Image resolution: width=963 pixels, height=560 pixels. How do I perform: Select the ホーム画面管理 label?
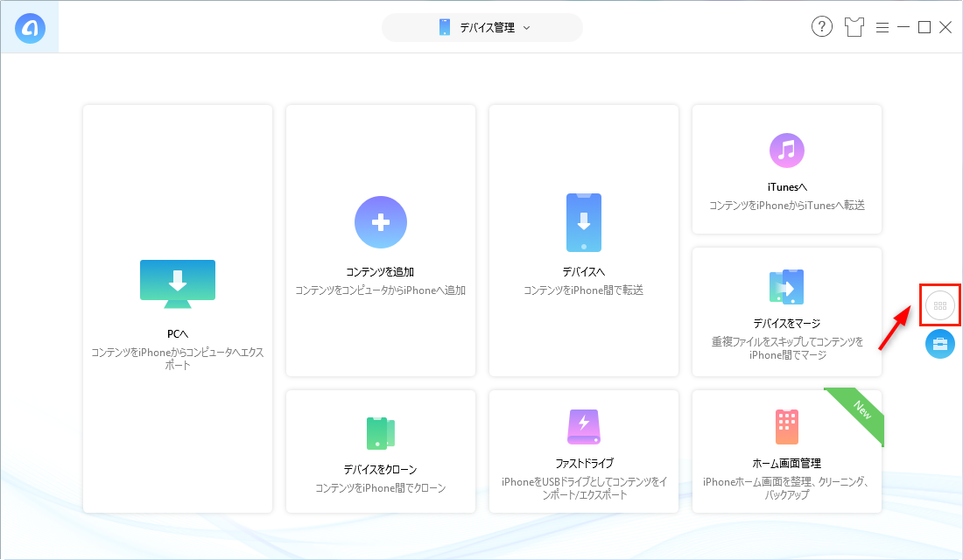(787, 464)
